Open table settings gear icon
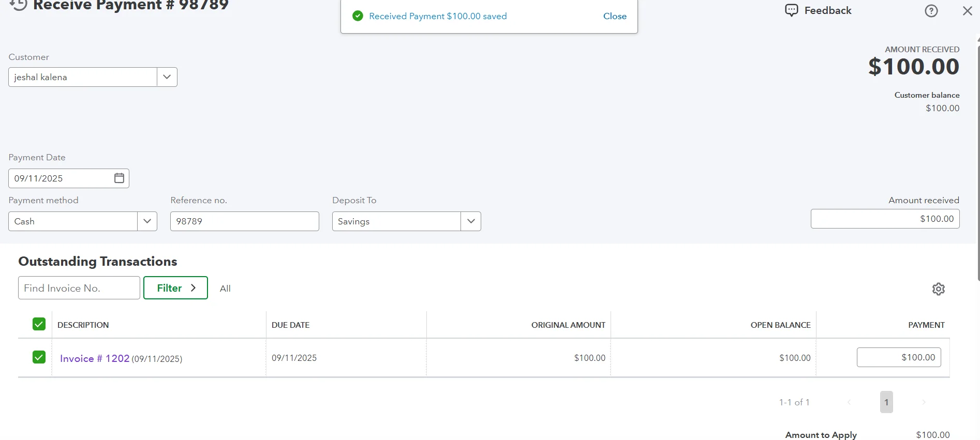 938,289
